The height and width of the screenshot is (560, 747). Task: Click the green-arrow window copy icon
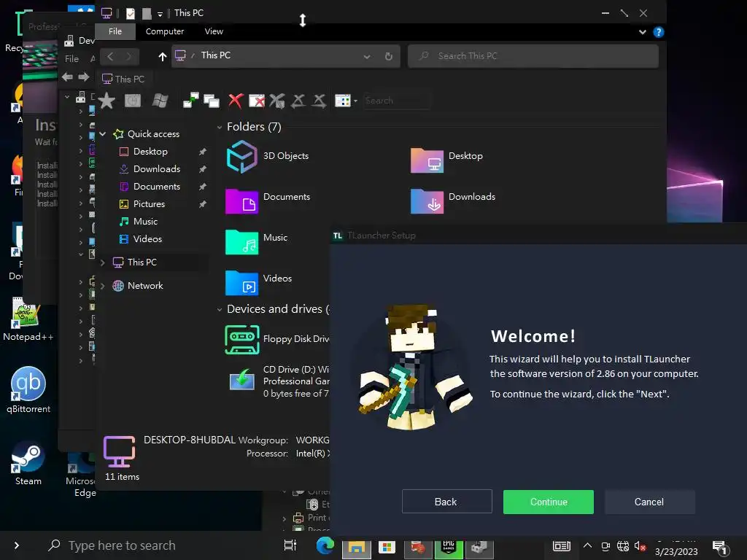coord(190,100)
